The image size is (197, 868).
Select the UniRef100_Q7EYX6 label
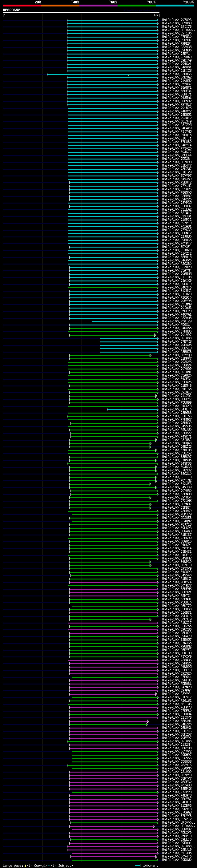(x=177, y=341)
